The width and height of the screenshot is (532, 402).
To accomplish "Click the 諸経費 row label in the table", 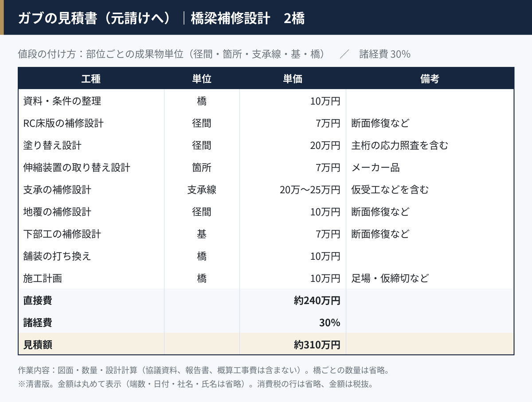I will pos(38,323).
